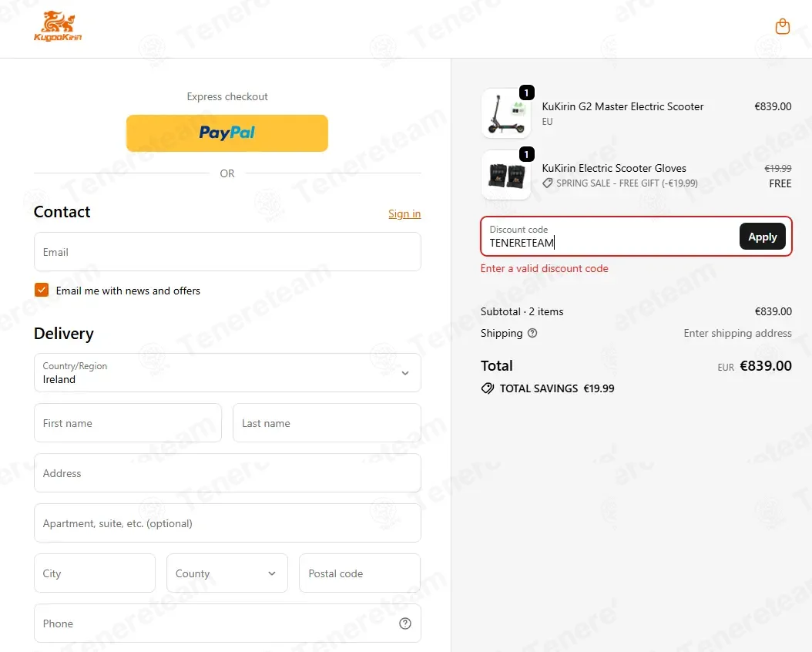Uncheck Email me with news and offers
Image resolution: width=812 pixels, height=652 pixels.
[x=42, y=290]
